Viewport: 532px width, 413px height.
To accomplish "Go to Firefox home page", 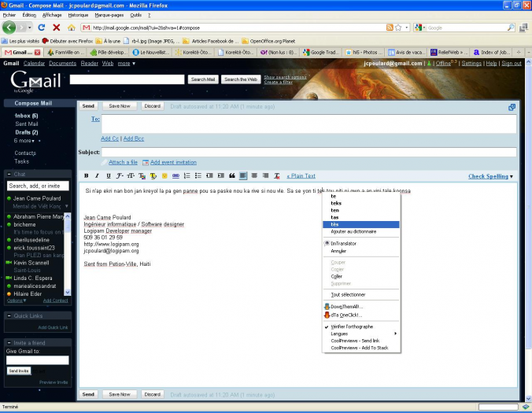I will pos(72,28).
